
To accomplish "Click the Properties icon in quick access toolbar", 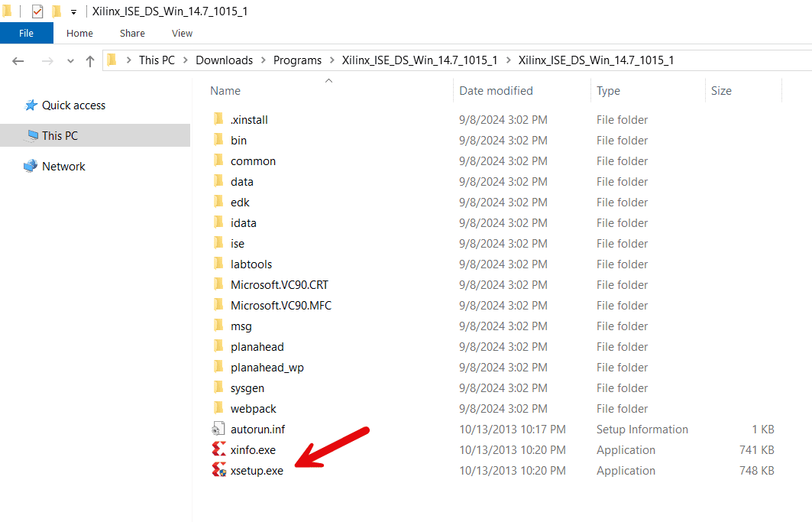I will [x=37, y=11].
